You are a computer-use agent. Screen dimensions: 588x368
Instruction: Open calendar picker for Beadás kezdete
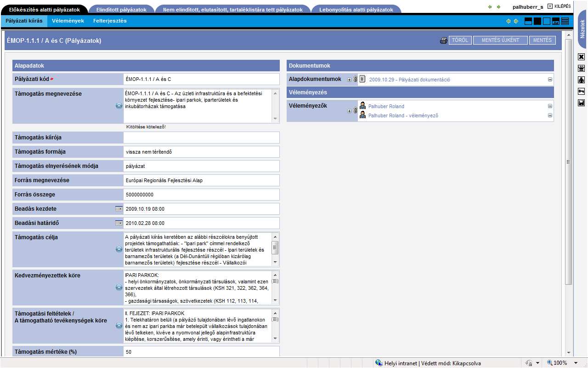pyautogui.click(x=119, y=209)
